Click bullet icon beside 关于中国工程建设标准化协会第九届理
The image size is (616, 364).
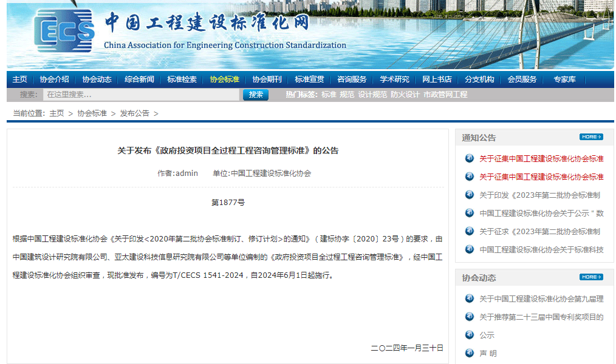click(470, 298)
